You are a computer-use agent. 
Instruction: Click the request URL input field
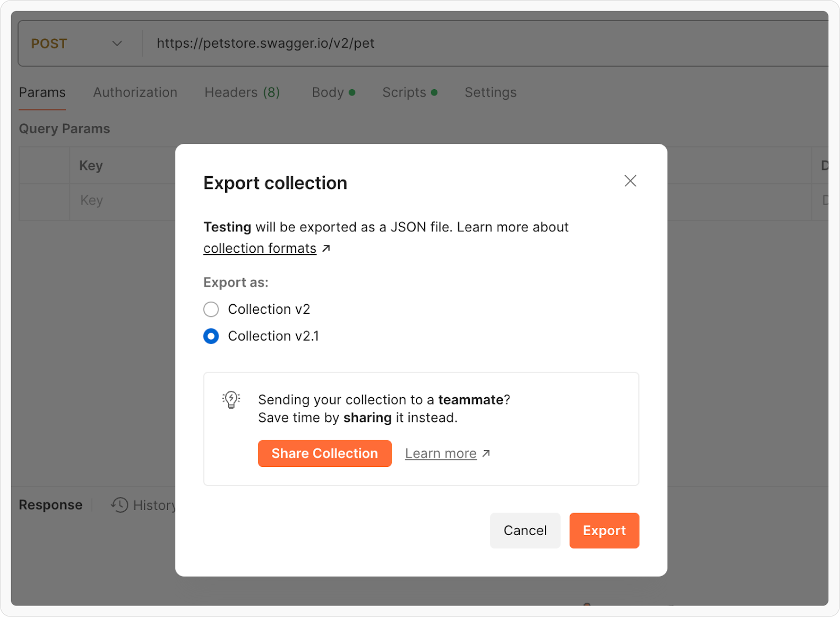point(472,44)
